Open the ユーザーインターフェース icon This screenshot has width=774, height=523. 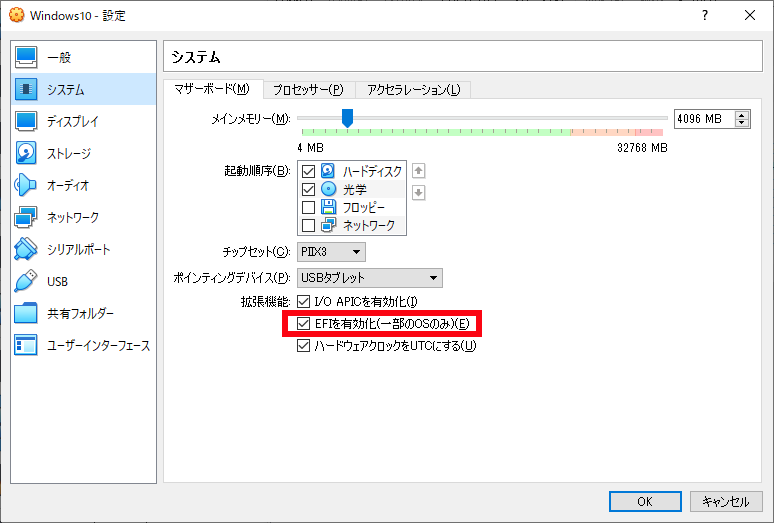[26, 345]
